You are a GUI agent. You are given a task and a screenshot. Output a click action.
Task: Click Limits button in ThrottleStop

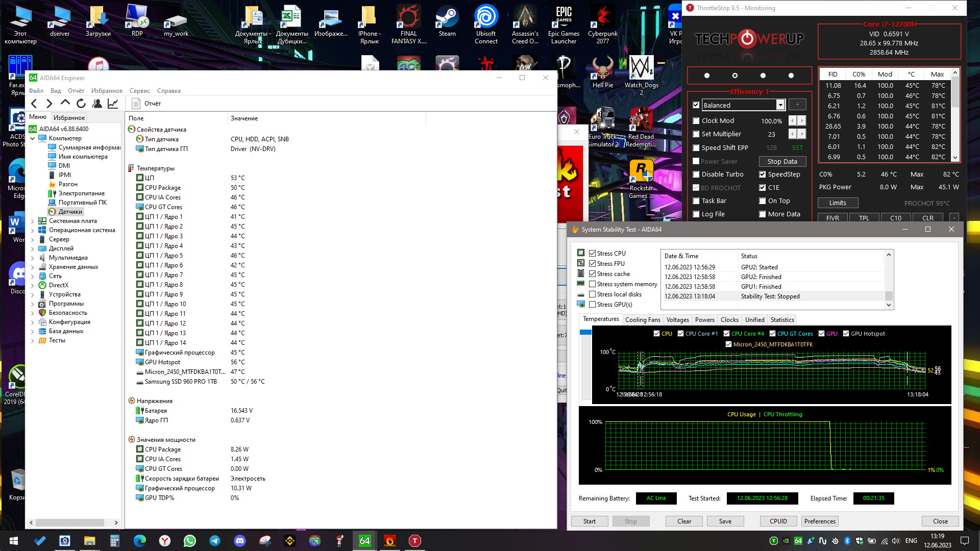click(x=838, y=203)
